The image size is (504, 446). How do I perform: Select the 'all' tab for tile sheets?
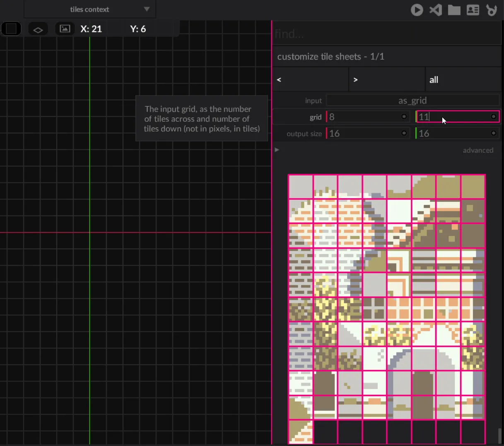[x=463, y=80]
